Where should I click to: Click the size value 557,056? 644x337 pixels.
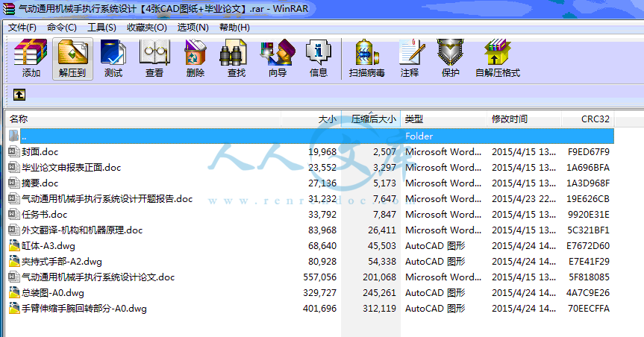320,277
